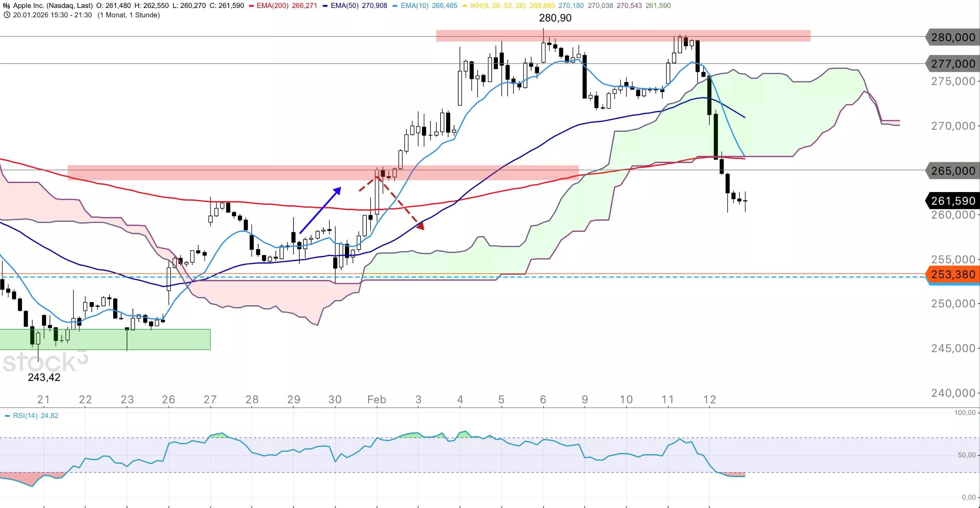Viewport: 980px width, 508px height.
Task: Click the timeframe text (1 Monat, 1 Stunde)
Action: click(x=128, y=15)
